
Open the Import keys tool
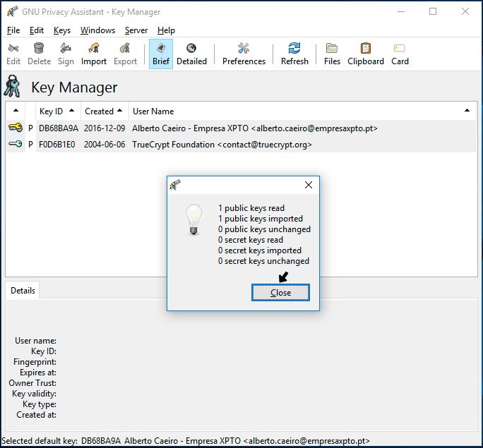point(94,54)
